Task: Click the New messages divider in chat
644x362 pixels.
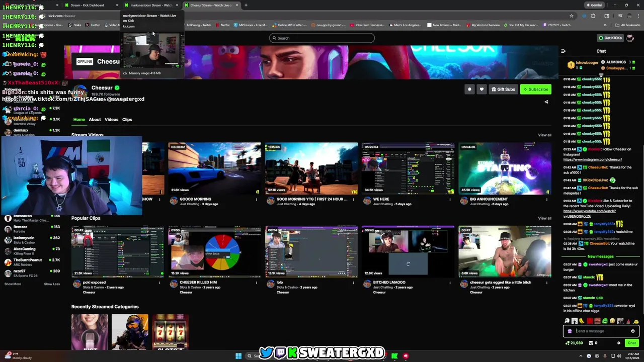Action: (600, 256)
